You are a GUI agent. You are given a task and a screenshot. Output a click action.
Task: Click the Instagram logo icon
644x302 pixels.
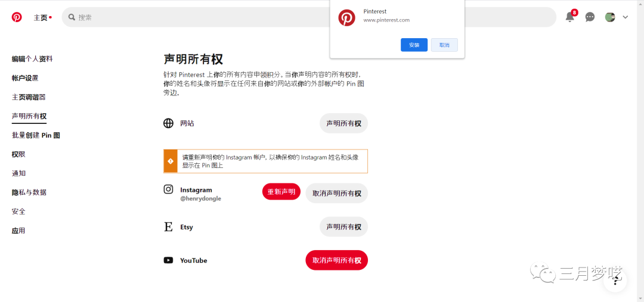tap(168, 189)
